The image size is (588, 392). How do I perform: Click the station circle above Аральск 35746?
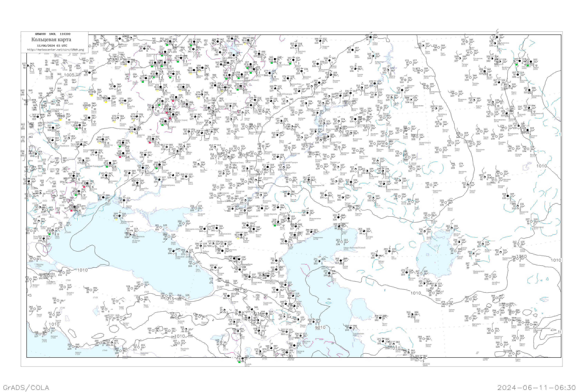tap(452, 228)
